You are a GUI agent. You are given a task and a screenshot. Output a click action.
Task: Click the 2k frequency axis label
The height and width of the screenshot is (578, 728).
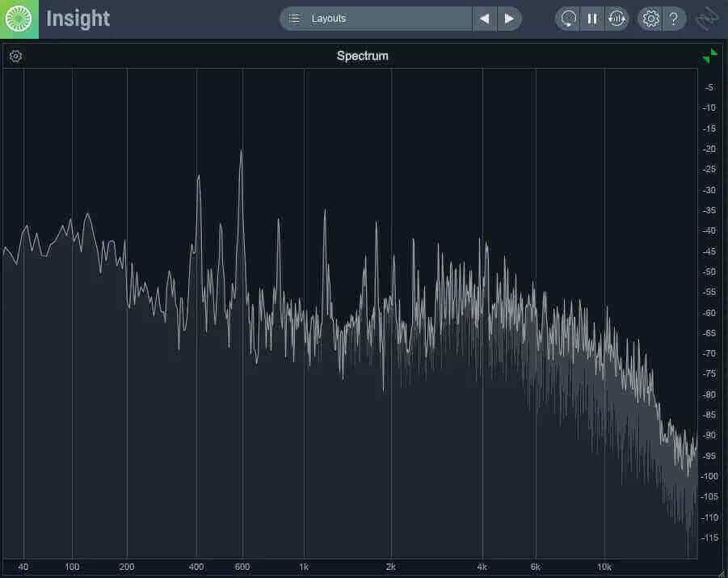click(390, 567)
